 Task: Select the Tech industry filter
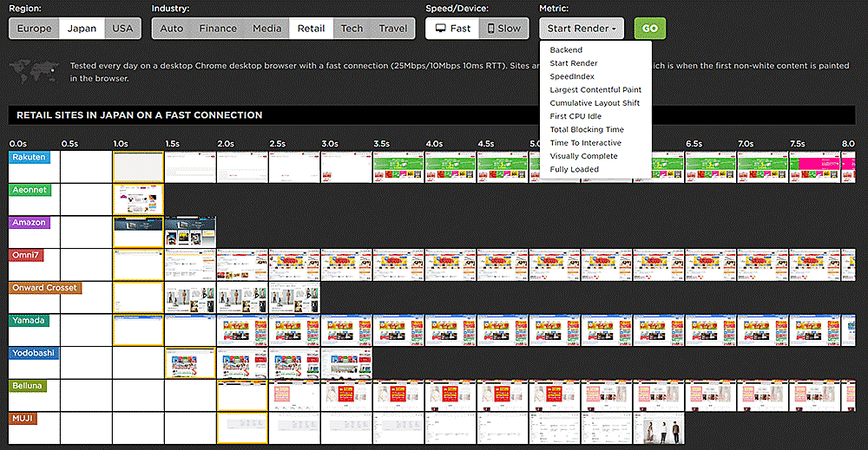(x=352, y=29)
